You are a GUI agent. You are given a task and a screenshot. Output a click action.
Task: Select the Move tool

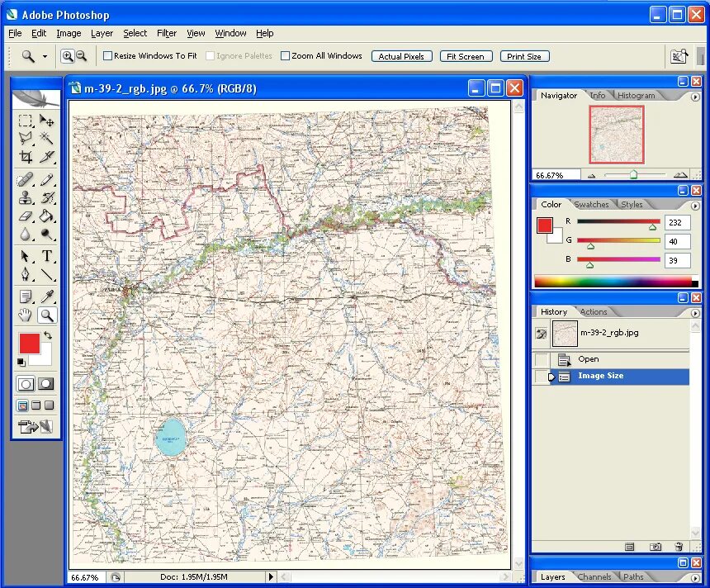pyautogui.click(x=46, y=121)
